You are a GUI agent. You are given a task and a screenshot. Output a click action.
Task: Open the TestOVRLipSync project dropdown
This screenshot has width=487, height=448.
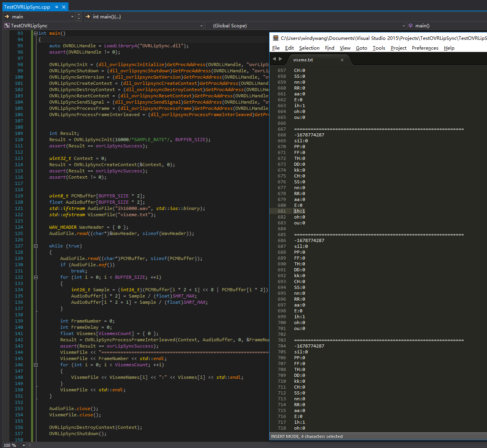(x=201, y=26)
